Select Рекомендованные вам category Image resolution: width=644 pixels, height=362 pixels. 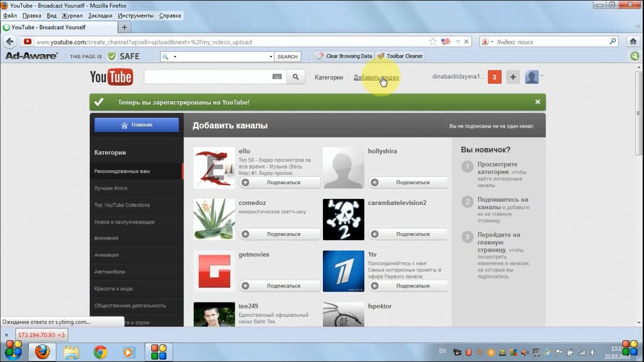tap(136, 171)
